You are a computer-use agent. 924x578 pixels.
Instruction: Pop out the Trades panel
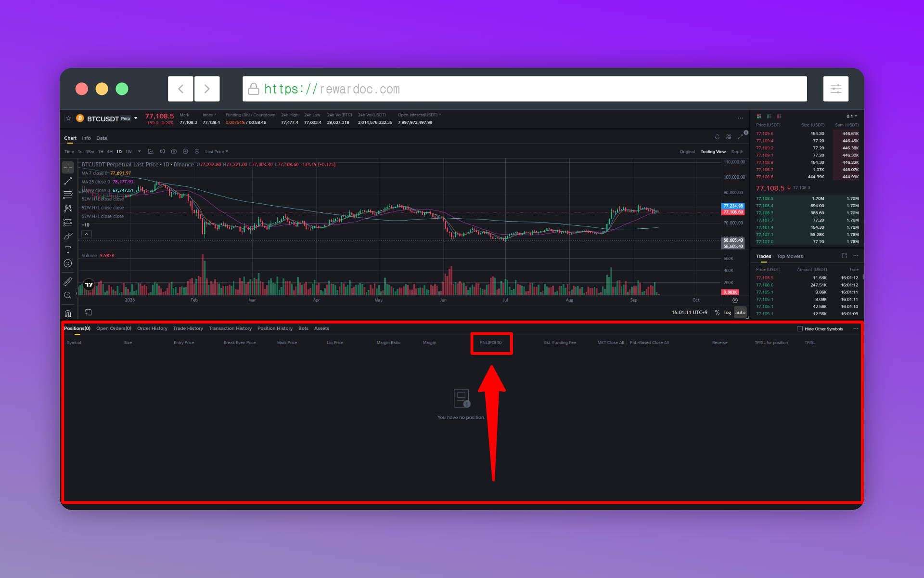pyautogui.click(x=844, y=256)
